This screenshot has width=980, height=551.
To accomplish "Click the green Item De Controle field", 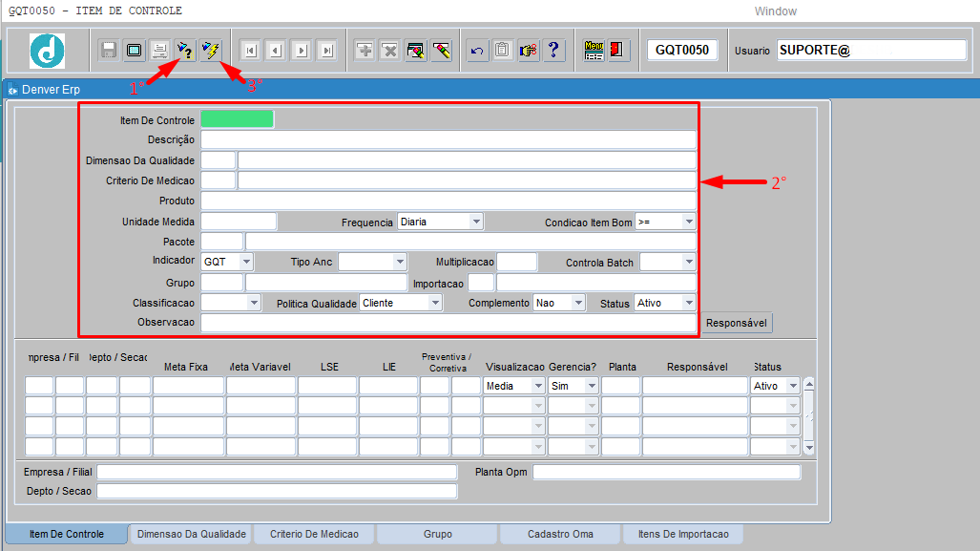I will (237, 118).
